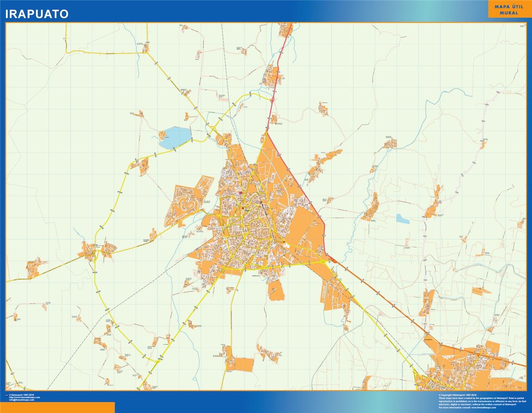Viewport: 532px width, 413px height.
Task: Click the small red marker in city center
Action: pos(243,208)
